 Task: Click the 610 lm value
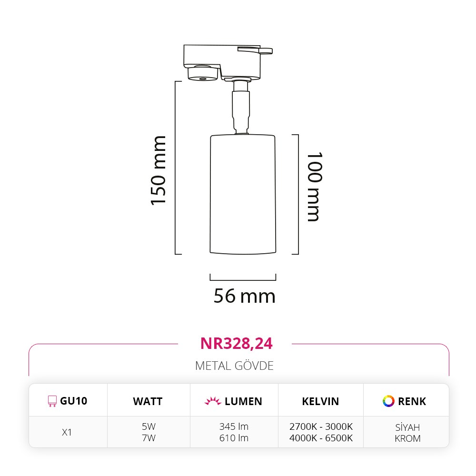tap(233, 438)
